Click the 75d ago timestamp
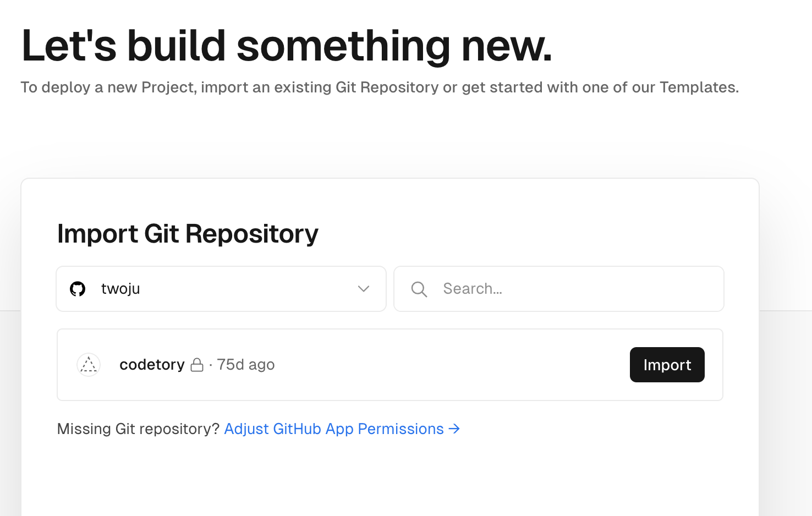 [246, 365]
